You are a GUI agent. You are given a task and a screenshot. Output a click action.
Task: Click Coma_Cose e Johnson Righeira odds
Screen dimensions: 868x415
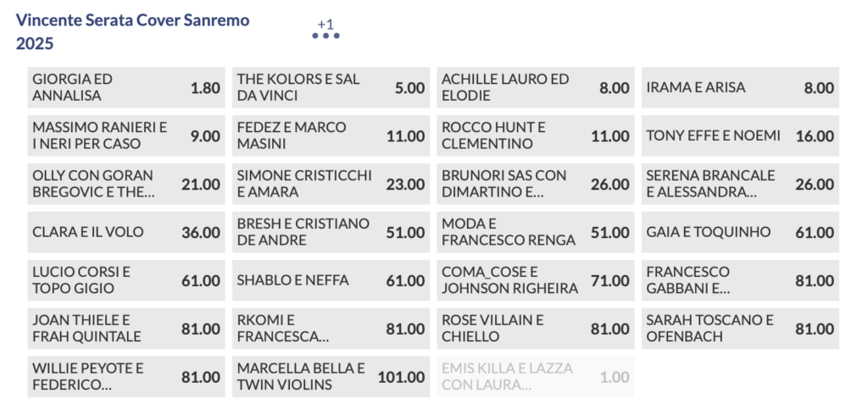point(536,280)
